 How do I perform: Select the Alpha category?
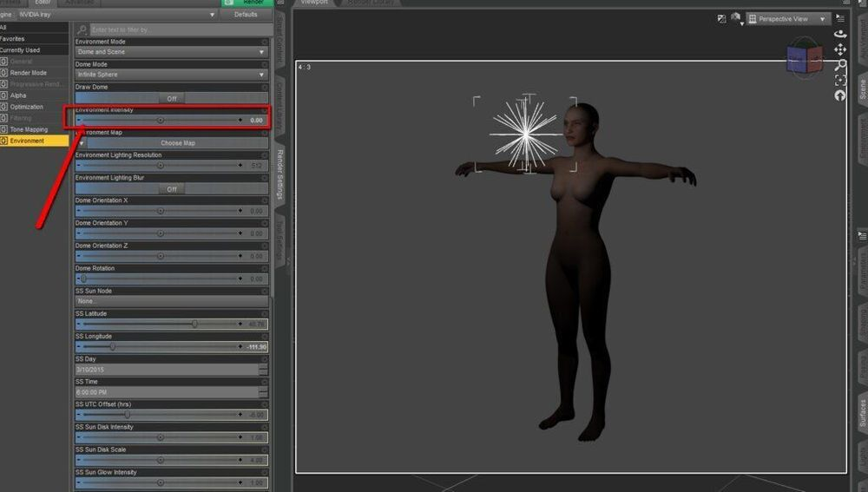(x=18, y=95)
